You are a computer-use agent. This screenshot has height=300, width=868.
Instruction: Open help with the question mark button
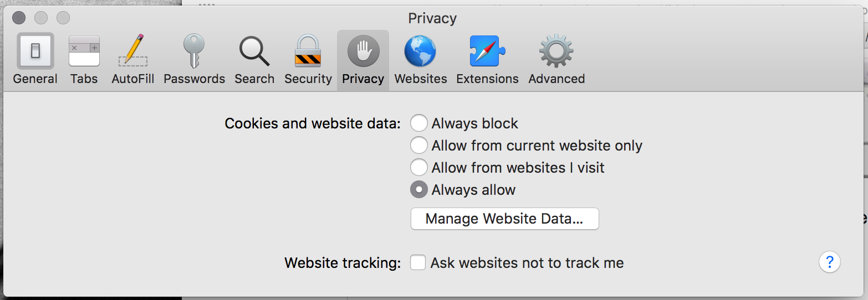pyautogui.click(x=830, y=262)
